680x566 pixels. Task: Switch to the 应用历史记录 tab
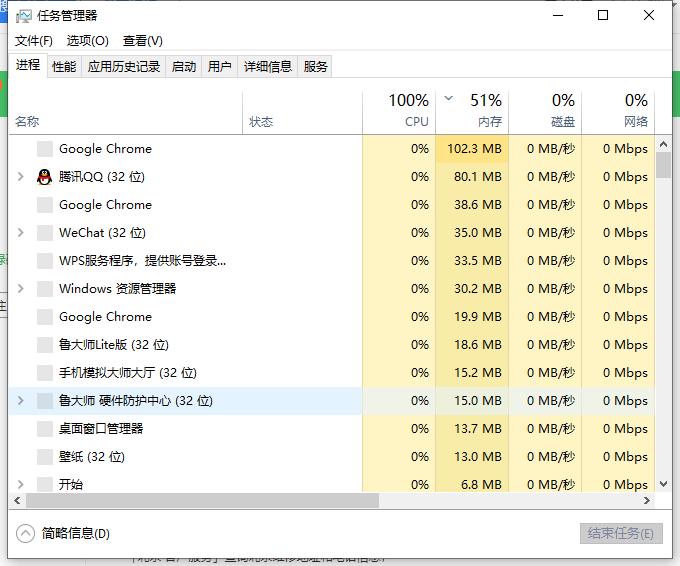[x=124, y=66]
